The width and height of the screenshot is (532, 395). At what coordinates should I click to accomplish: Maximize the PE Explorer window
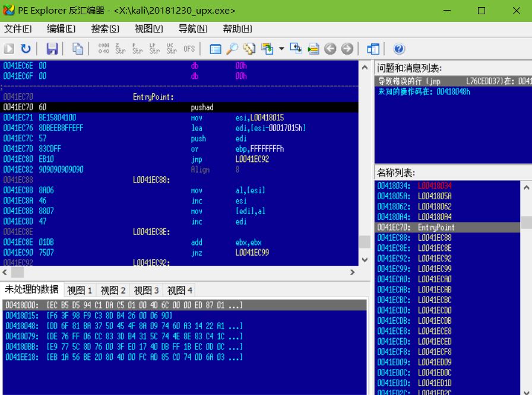pyautogui.click(x=482, y=11)
